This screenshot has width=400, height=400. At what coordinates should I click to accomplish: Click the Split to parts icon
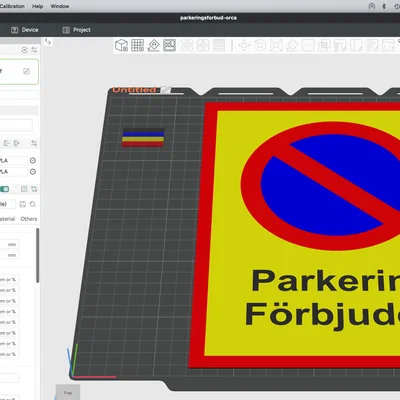coord(203,45)
